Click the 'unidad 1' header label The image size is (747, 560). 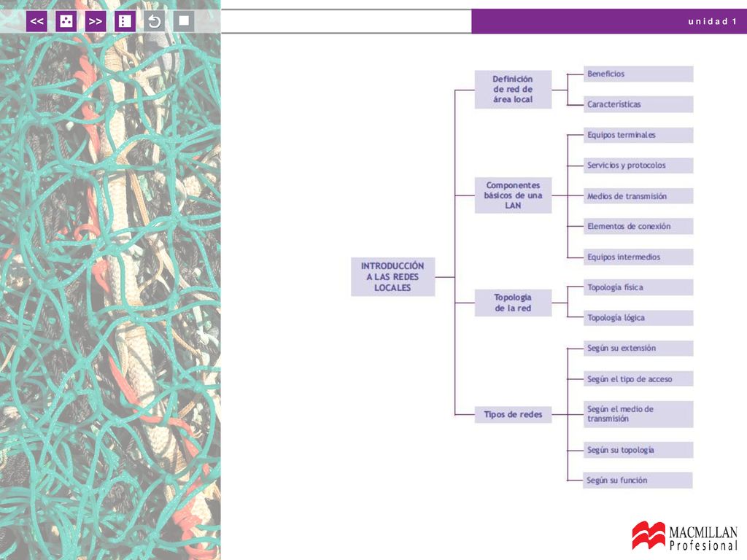pyautogui.click(x=712, y=21)
